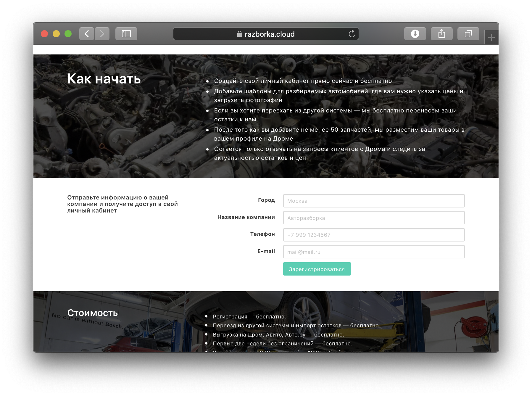Click the phone number input field
Image resolution: width=532 pixels, height=396 pixels.
(373, 235)
